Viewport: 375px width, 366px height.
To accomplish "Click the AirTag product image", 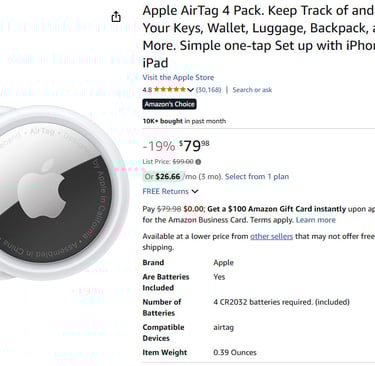I will 62,193.
